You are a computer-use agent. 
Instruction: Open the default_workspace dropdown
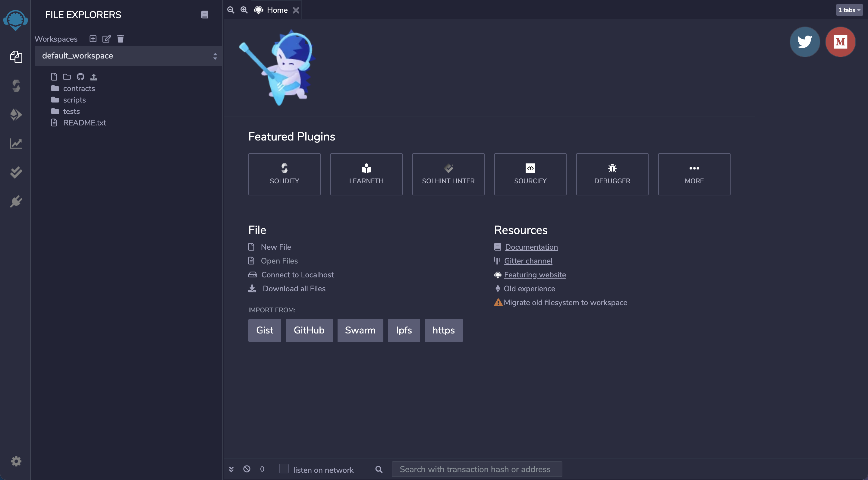[128, 56]
